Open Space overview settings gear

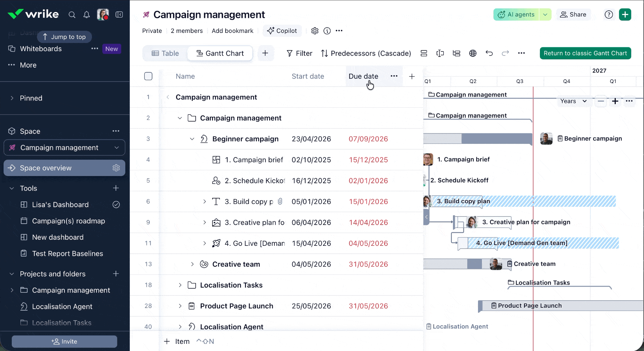(x=116, y=168)
